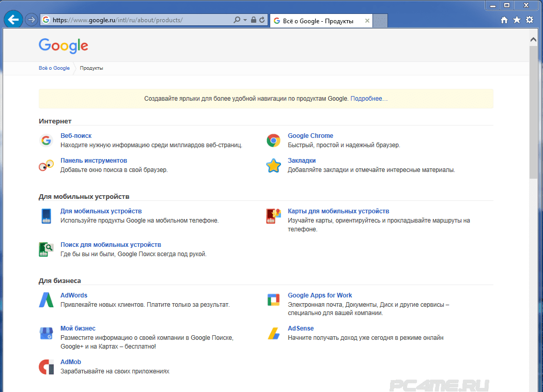This screenshot has height=392, width=543.
Task: Open a new blank tab
Action: click(380, 21)
